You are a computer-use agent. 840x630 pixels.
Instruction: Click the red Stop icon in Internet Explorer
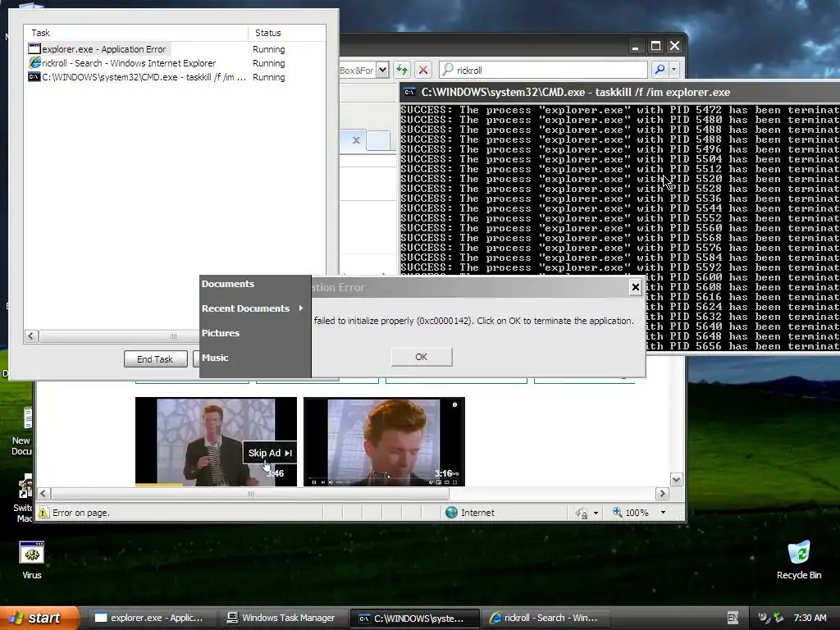point(423,70)
